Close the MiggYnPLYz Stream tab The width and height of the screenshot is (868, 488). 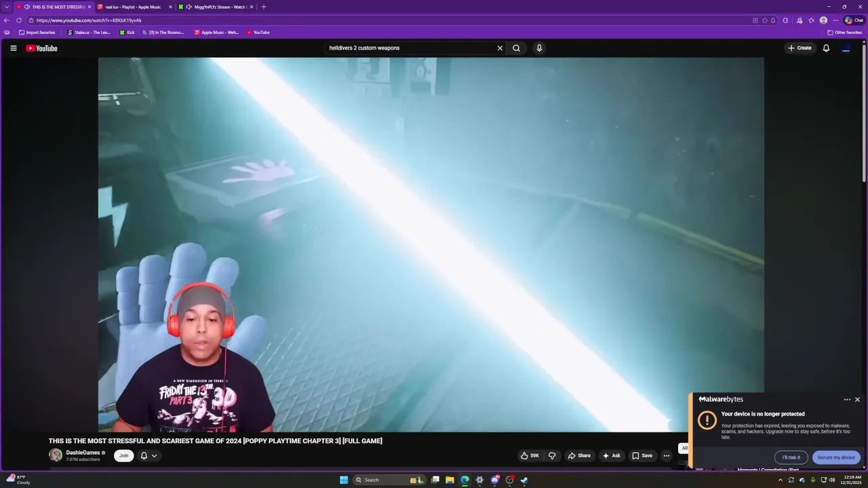[x=252, y=7]
